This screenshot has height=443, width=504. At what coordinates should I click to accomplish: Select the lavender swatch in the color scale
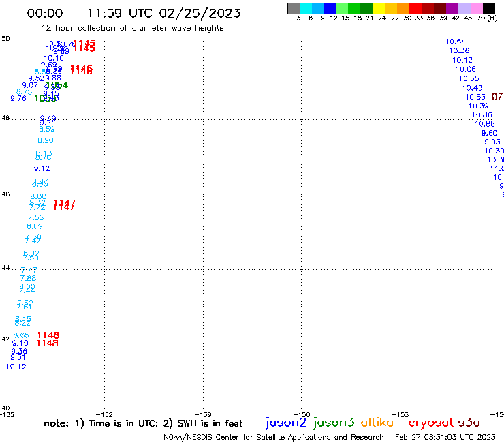coord(464,8)
